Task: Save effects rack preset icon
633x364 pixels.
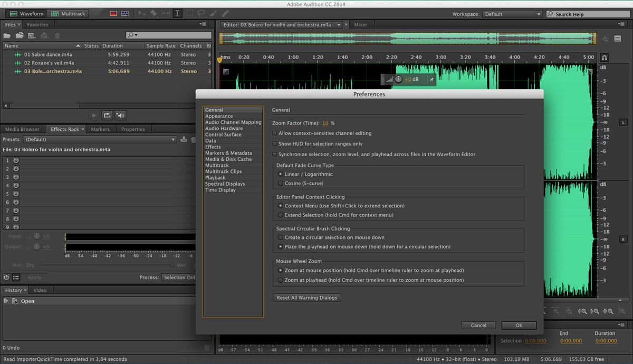Action: click(x=184, y=139)
